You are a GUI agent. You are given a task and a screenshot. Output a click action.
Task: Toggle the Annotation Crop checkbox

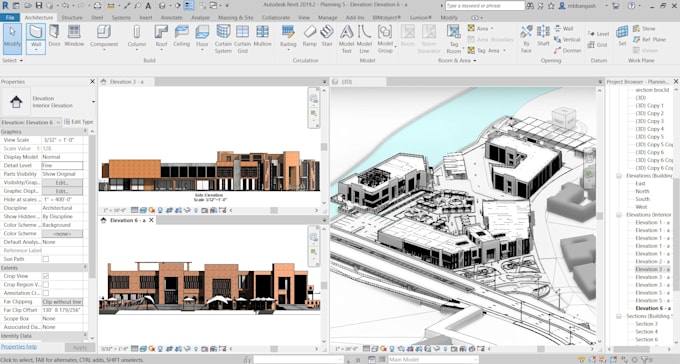(x=46, y=293)
